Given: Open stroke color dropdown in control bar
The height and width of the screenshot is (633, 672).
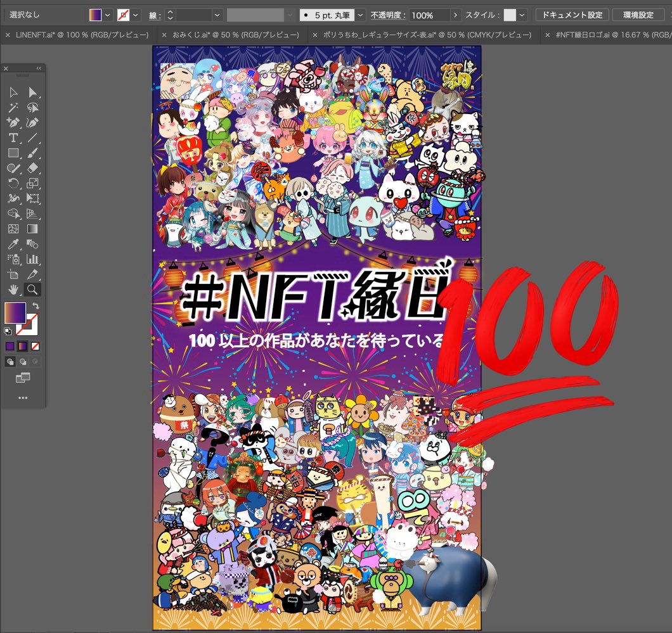Looking at the screenshot, I should 136,15.
